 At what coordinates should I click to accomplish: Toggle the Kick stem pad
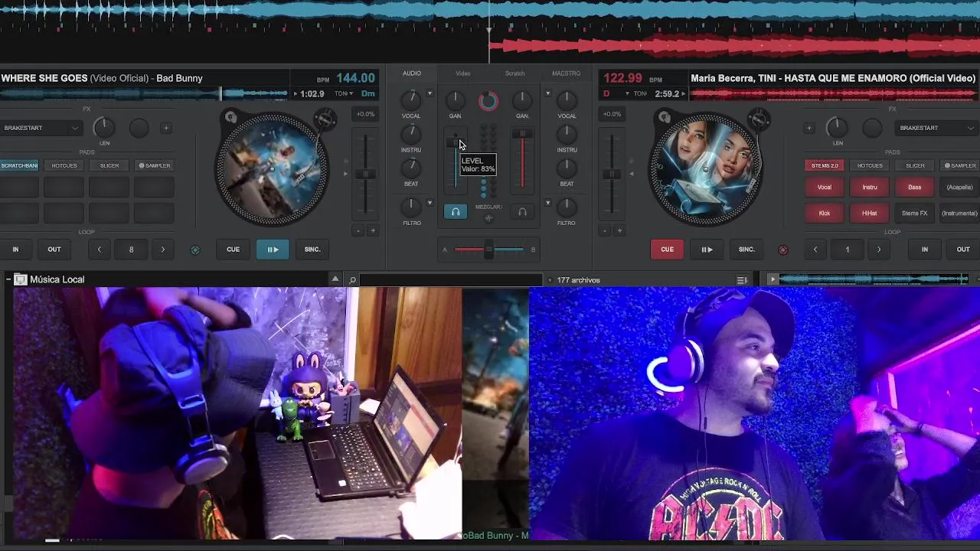pyautogui.click(x=825, y=214)
